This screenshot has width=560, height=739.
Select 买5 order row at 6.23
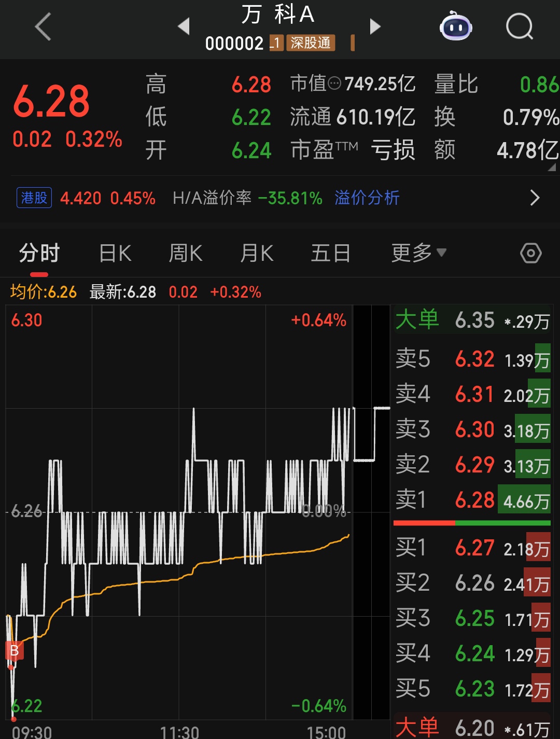point(472,689)
